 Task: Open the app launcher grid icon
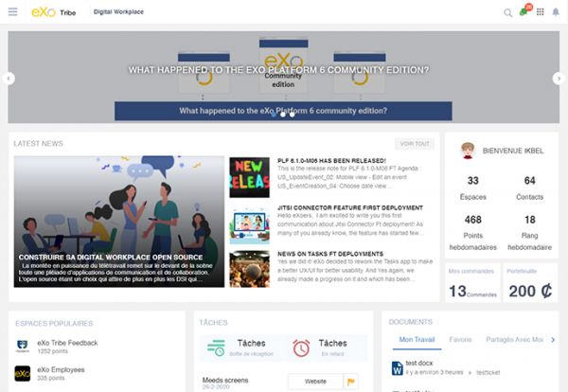pos(541,12)
